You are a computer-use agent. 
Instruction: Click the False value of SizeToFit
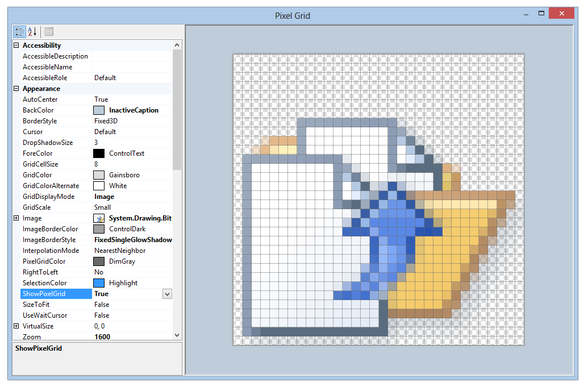(x=102, y=305)
